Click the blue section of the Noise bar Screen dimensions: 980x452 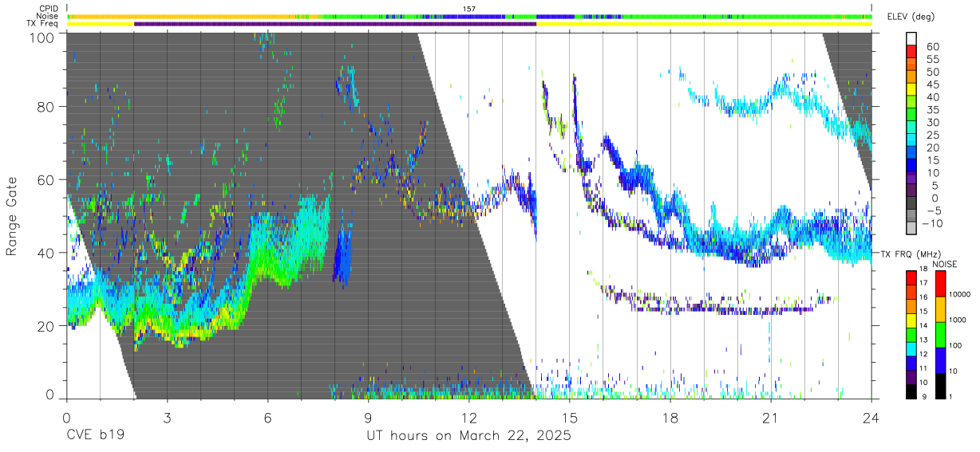[x=555, y=16]
